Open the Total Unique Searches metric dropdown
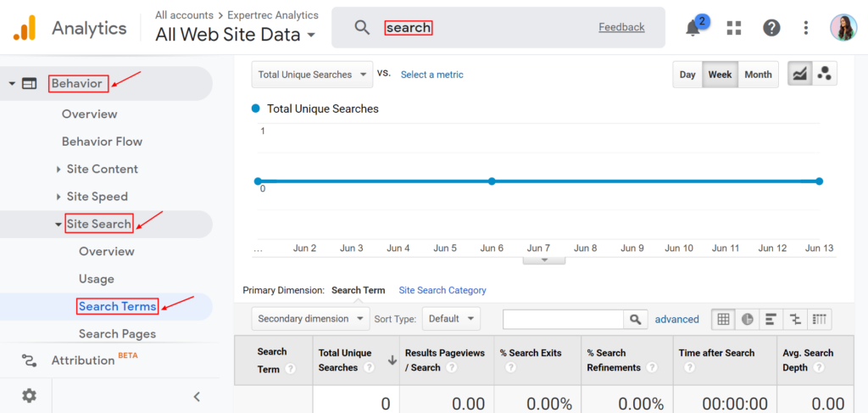The height and width of the screenshot is (413, 868). (x=312, y=74)
